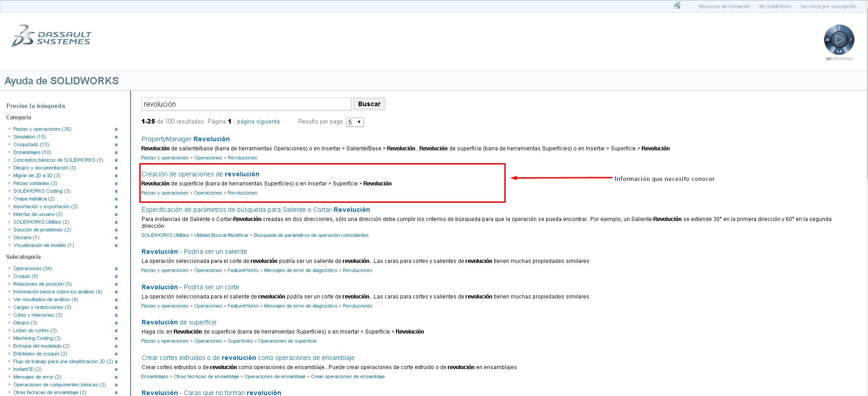Open Recursos de formación menu

724,6
